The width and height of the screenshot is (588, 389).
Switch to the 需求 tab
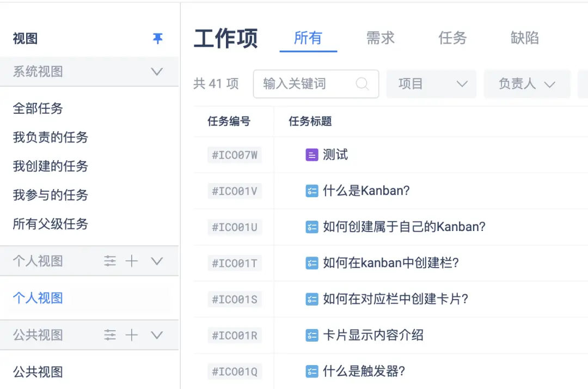pyautogui.click(x=380, y=38)
